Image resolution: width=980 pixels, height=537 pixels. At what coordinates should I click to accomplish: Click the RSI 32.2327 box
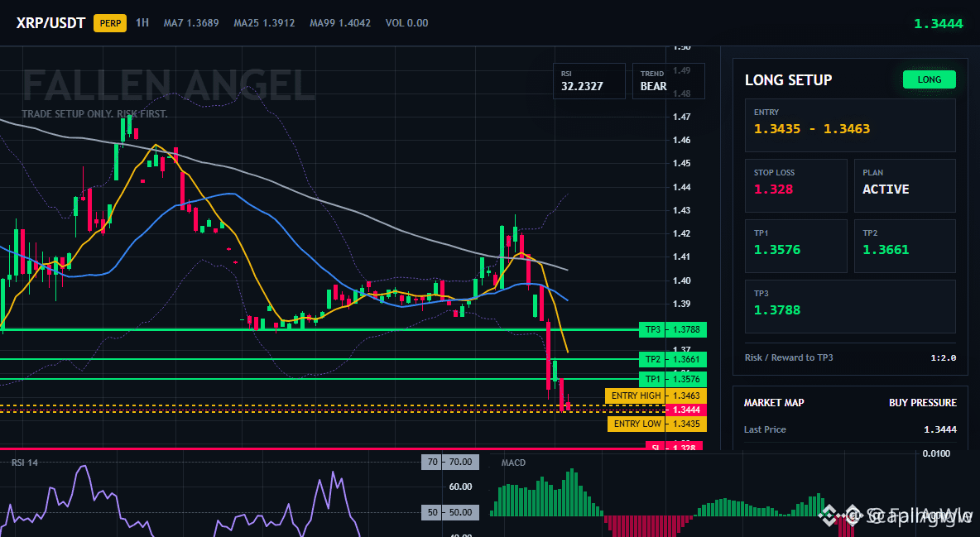point(588,80)
